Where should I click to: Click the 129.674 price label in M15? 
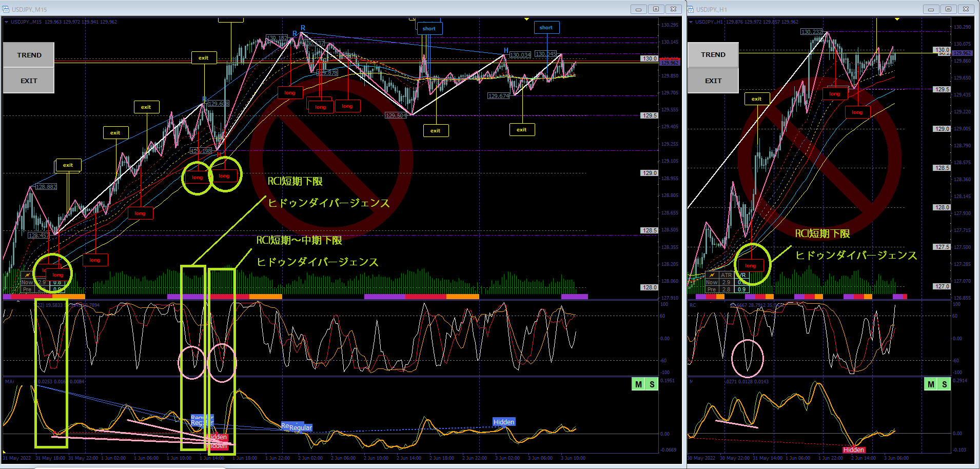pyautogui.click(x=499, y=96)
